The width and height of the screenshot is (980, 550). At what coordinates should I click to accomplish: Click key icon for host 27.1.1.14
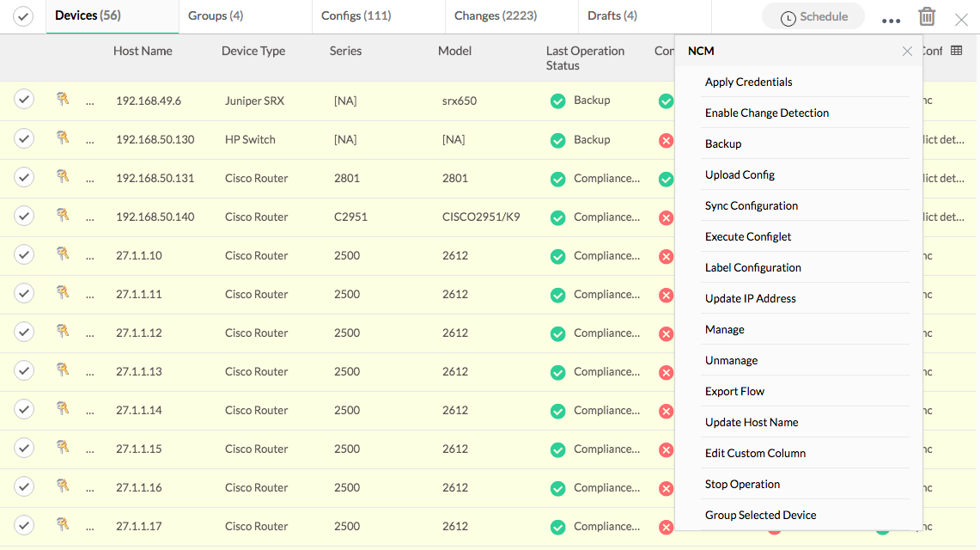click(63, 409)
